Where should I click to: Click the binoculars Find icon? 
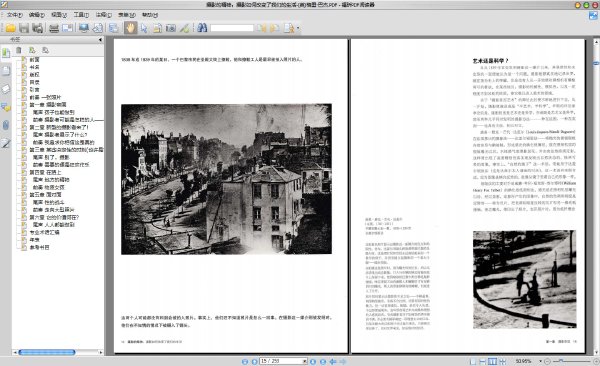tap(202, 28)
